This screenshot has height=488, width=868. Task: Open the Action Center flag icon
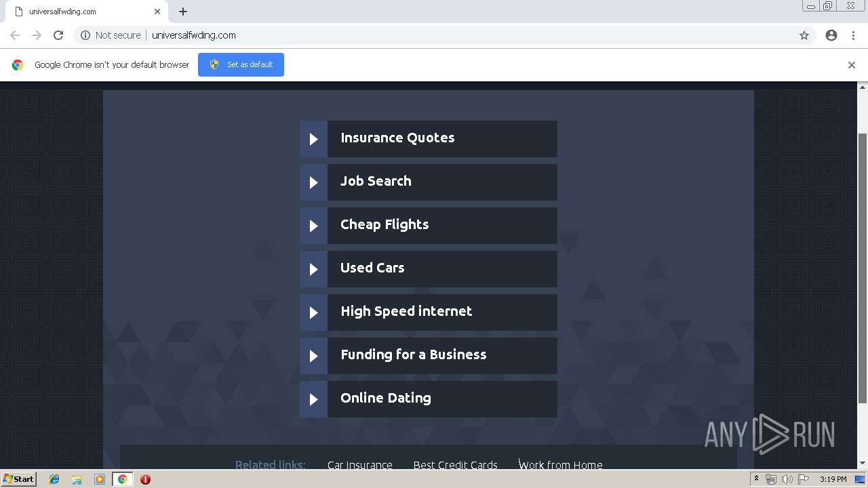(804, 479)
